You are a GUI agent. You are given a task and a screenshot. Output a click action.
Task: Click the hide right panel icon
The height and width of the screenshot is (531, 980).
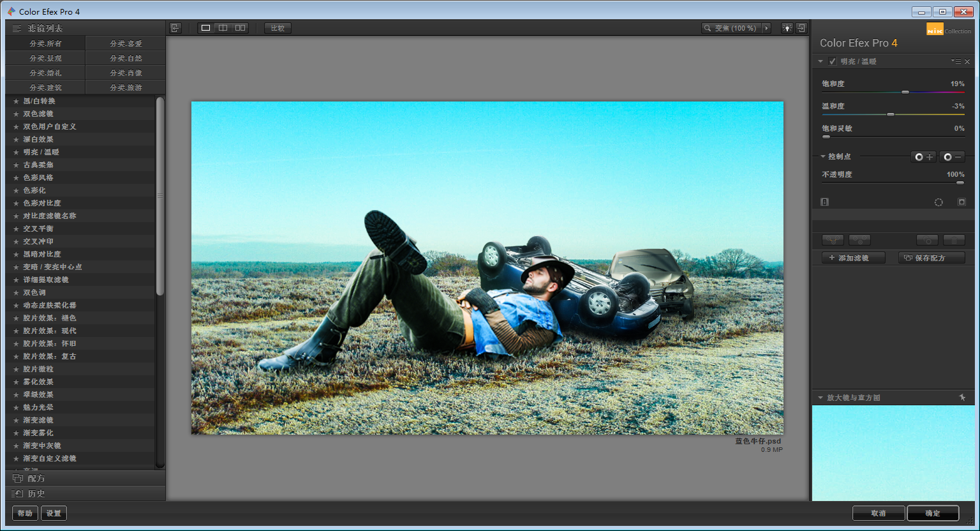(801, 28)
